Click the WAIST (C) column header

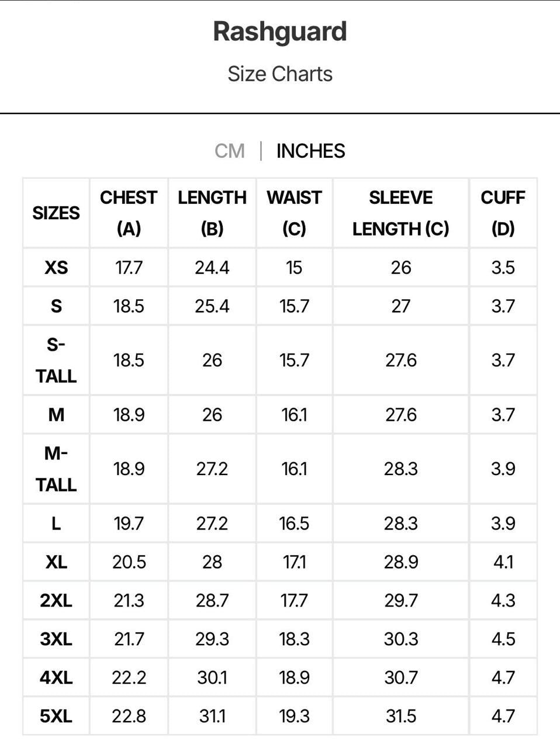tap(294, 213)
